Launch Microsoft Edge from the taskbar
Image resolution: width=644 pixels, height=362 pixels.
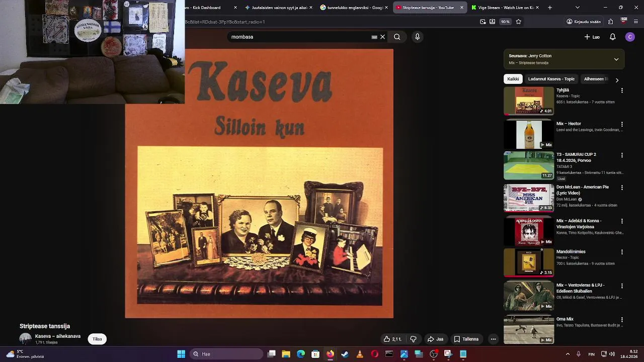pyautogui.click(x=301, y=354)
